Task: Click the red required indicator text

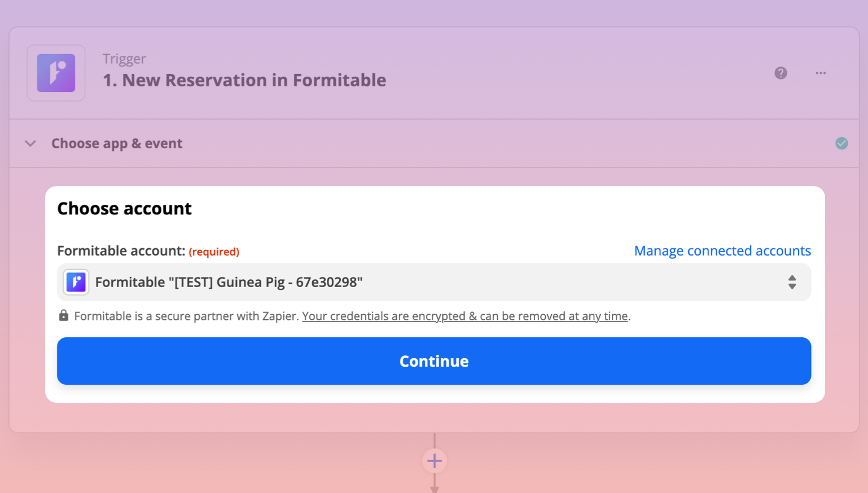Action: click(x=214, y=252)
